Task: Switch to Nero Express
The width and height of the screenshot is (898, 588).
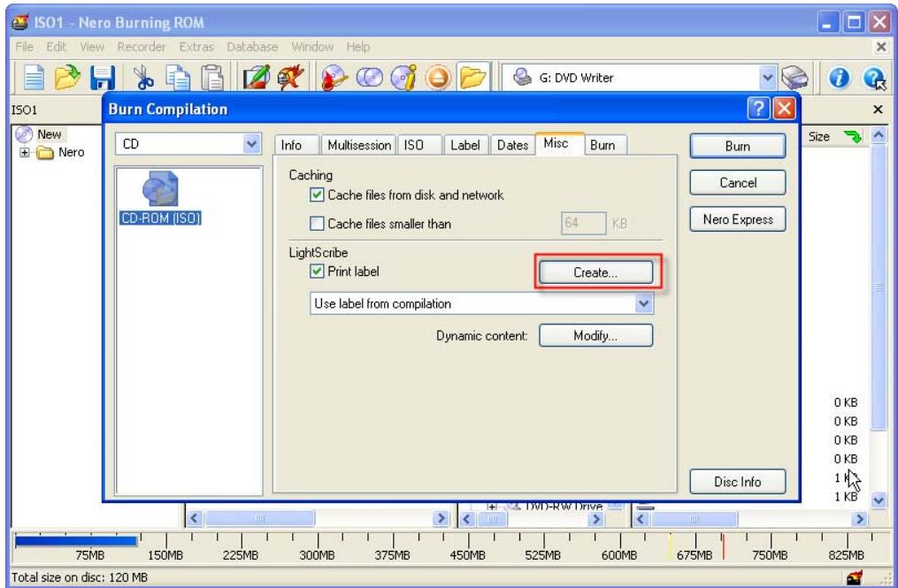Action: click(737, 219)
